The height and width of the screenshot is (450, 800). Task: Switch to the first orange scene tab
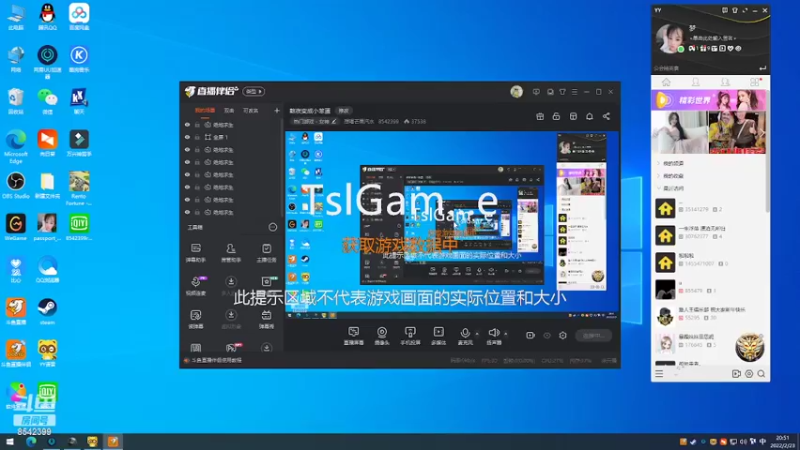[x=205, y=110]
